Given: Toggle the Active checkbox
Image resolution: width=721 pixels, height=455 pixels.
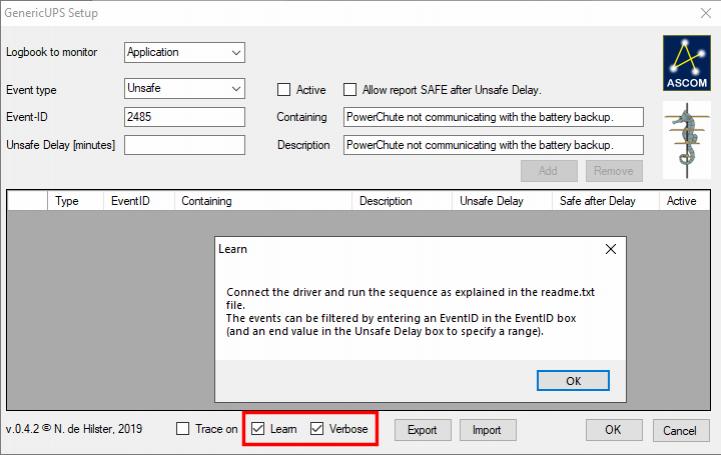Looking at the screenshot, I should [284, 90].
